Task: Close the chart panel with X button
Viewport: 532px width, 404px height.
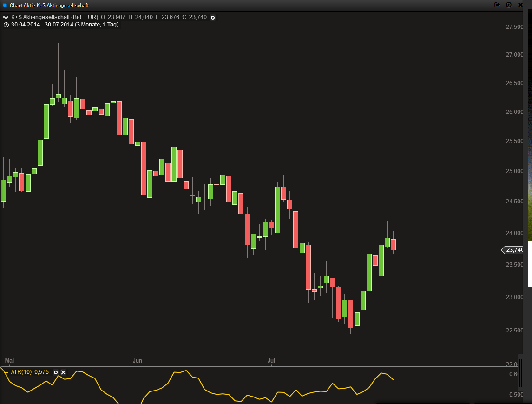Action: pyautogui.click(x=520, y=5)
